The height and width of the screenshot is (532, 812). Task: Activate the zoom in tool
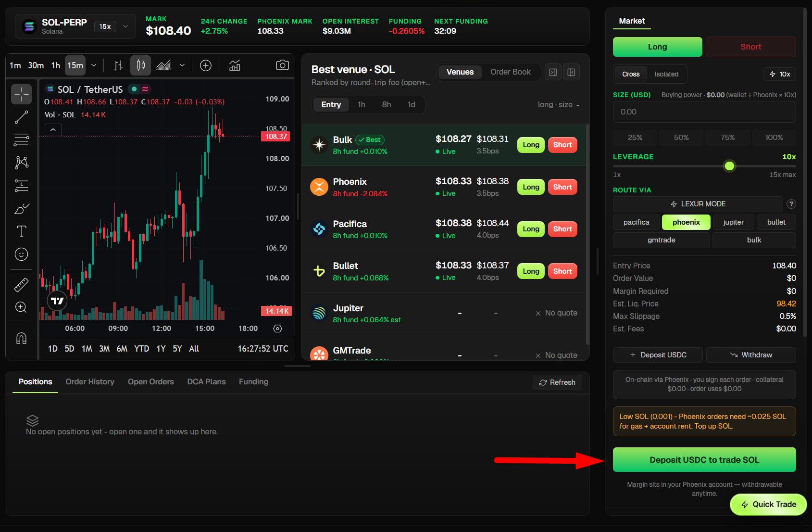[21, 307]
